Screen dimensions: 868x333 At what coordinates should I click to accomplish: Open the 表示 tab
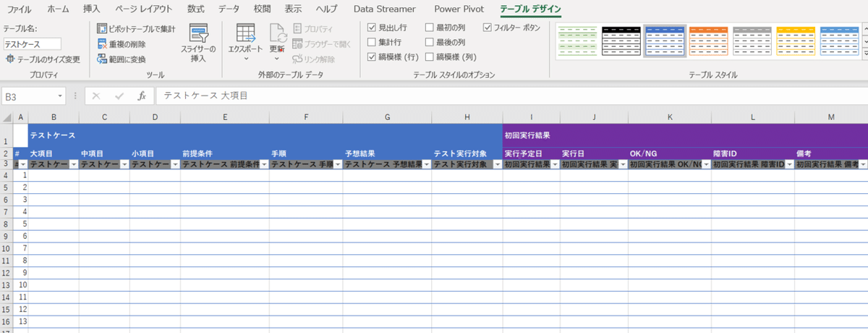click(x=293, y=9)
